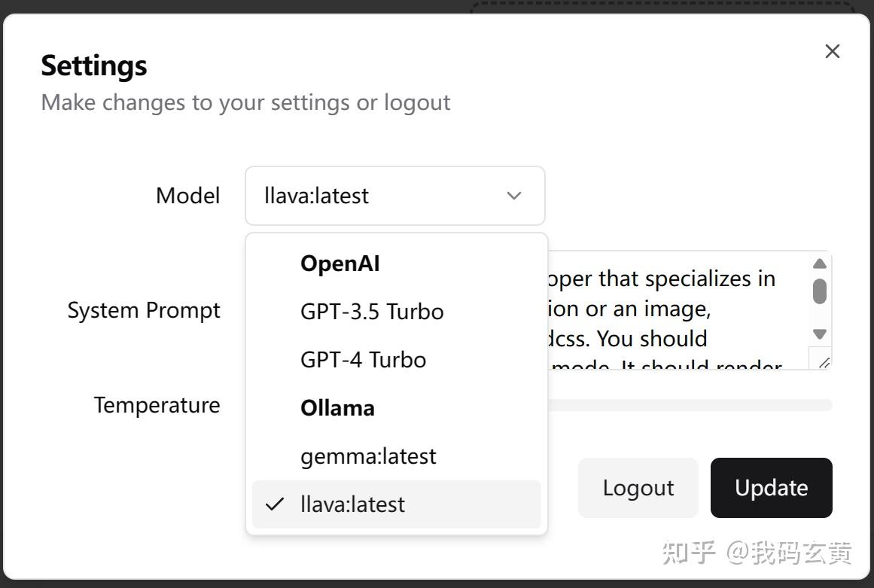Choose gemma:latest under Ollama
This screenshot has height=588, width=874.
pos(368,455)
